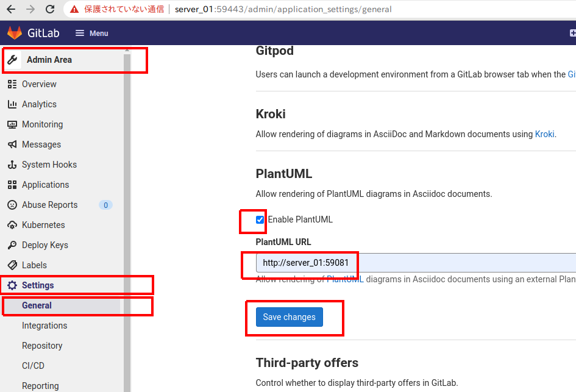Click the plus icon in top navbar
The width and height of the screenshot is (576, 392).
[573, 33]
